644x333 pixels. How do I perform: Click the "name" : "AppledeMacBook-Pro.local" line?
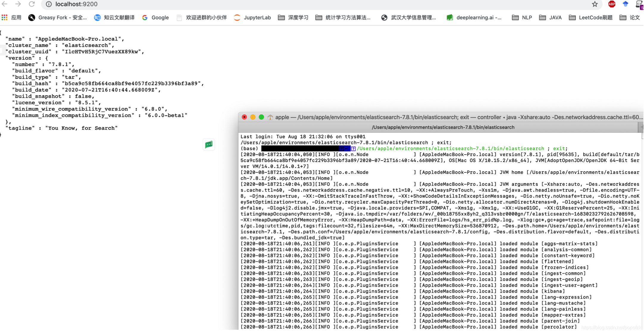65,39
